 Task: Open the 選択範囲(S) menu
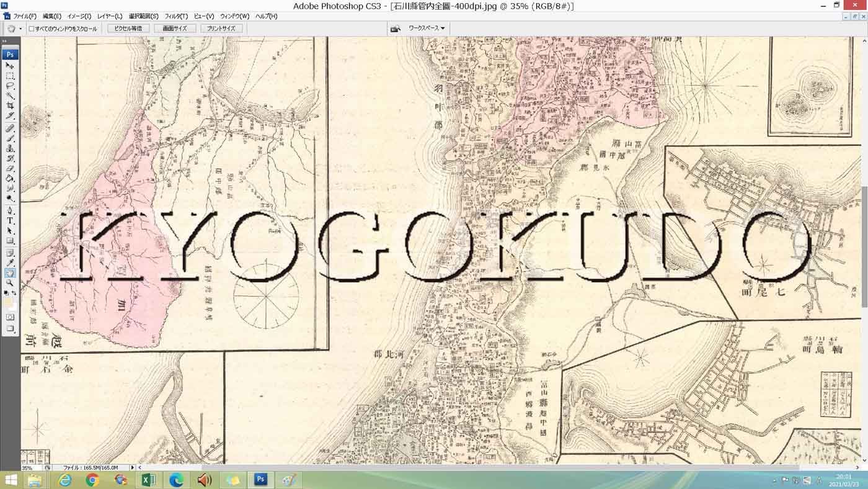point(143,16)
